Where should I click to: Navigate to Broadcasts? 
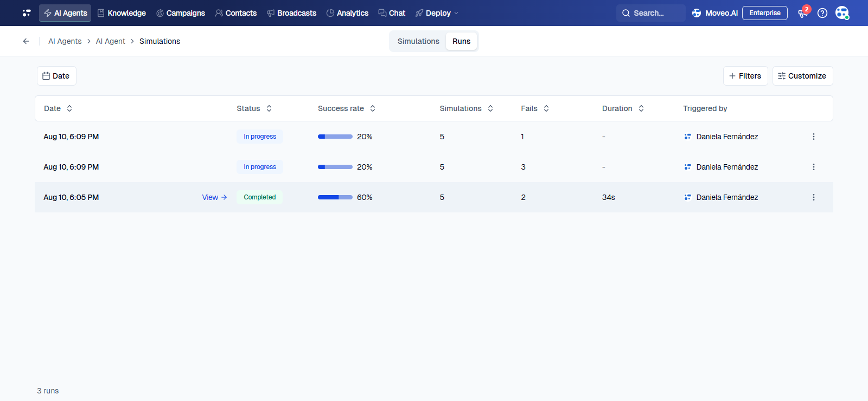point(291,13)
